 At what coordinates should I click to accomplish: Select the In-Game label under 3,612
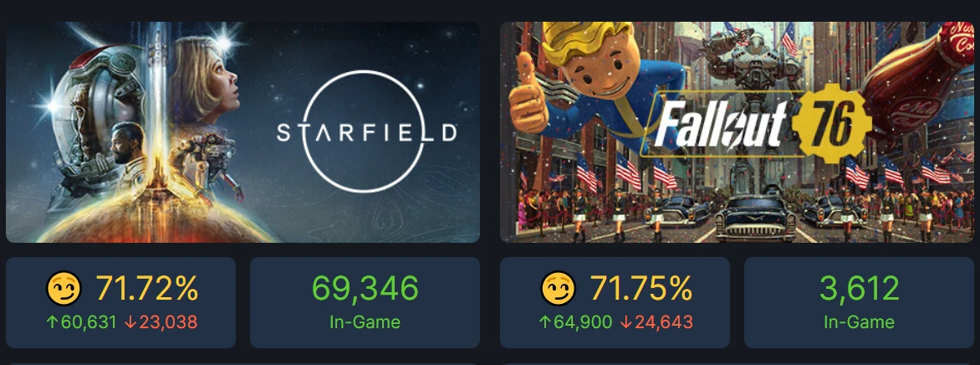click(859, 321)
